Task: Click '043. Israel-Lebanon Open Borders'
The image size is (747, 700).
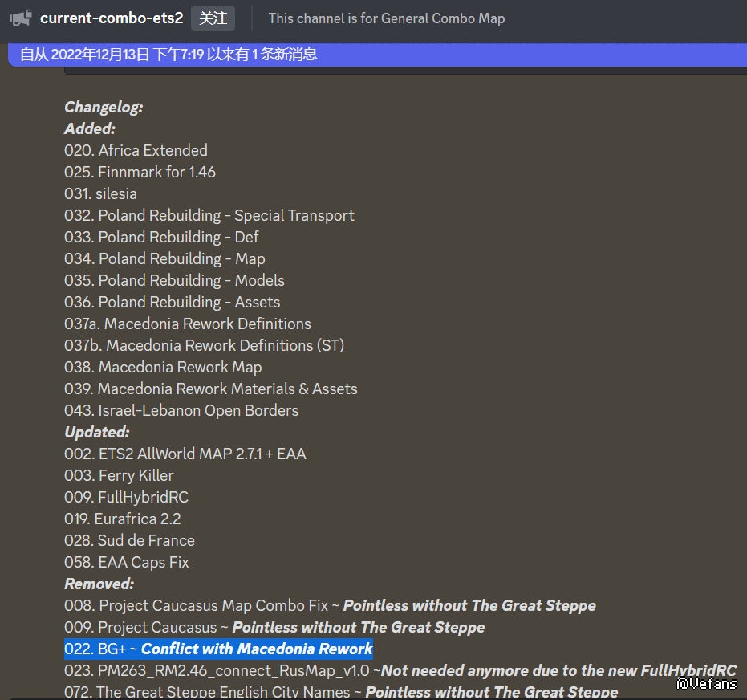Action: [181, 411]
